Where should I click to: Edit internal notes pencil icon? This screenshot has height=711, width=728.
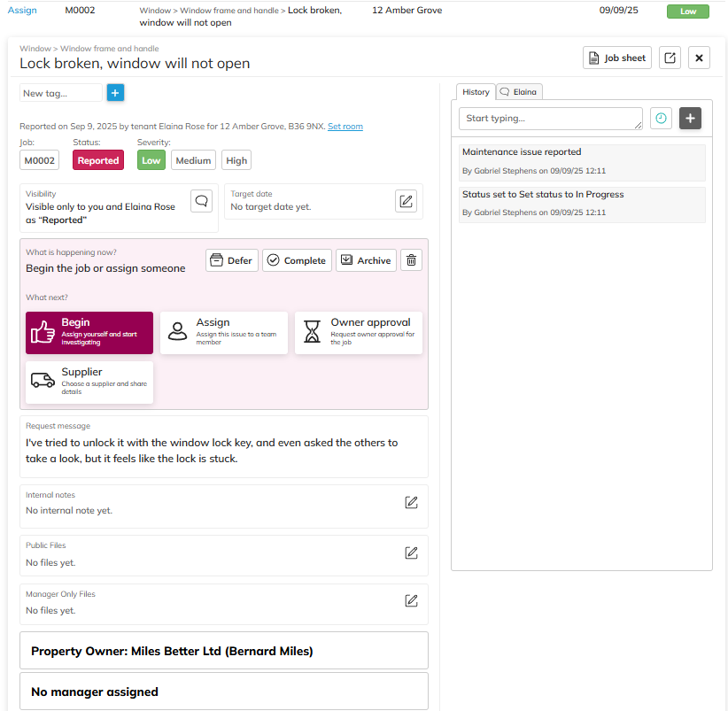(411, 503)
